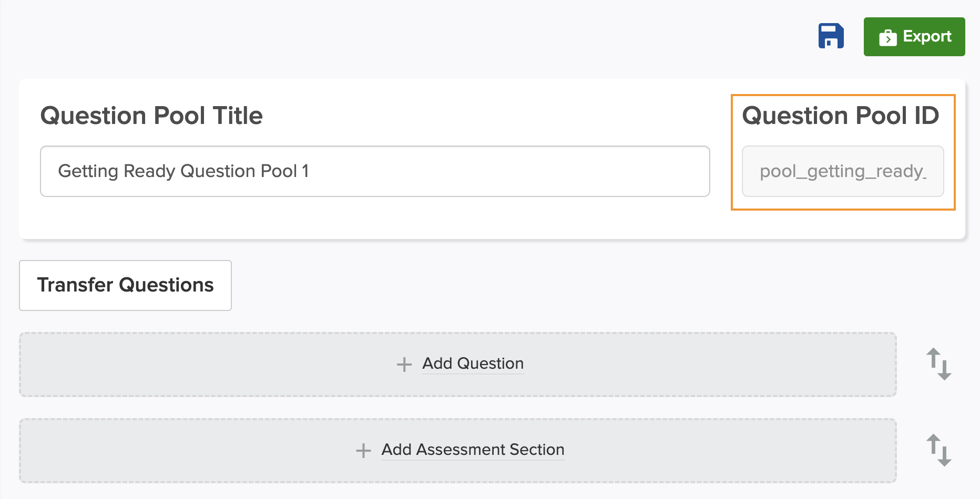Focus the Question Pool Title text field

(x=375, y=171)
